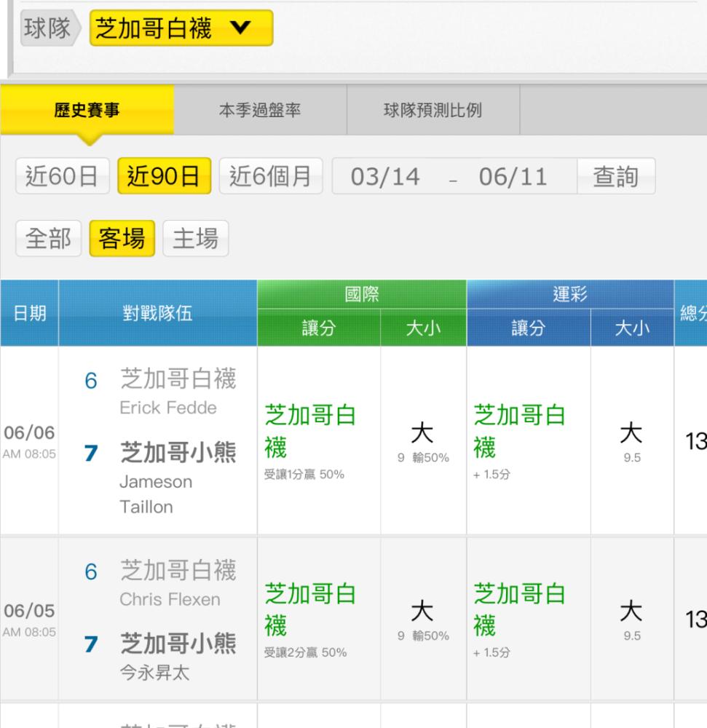Click the end date field 06/11
707x728 pixels.
click(513, 176)
